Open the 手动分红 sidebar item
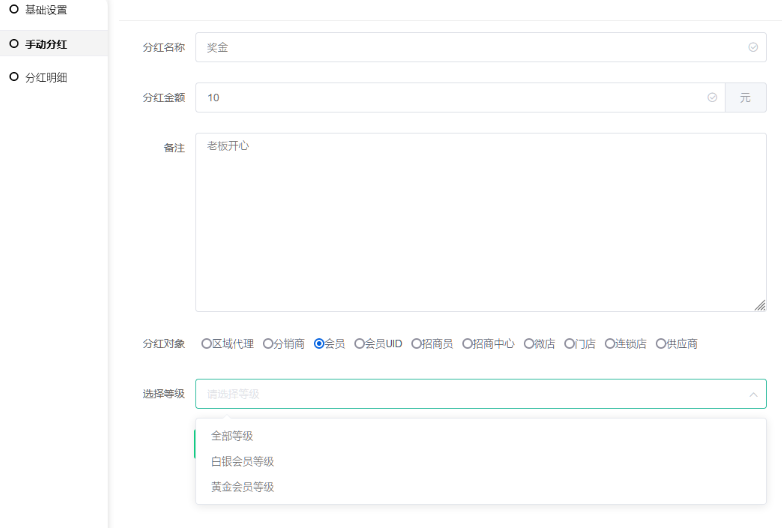This screenshot has height=528, width=782. click(x=45, y=44)
